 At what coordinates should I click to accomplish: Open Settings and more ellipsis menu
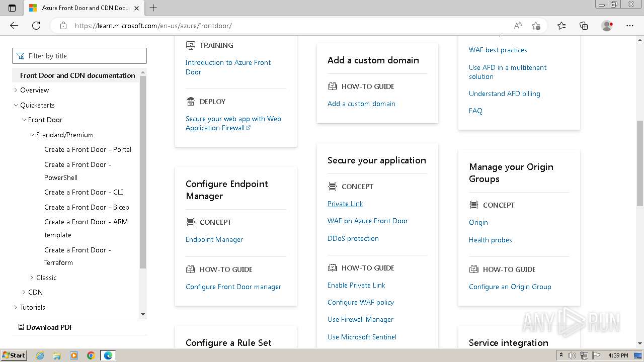(630, 26)
